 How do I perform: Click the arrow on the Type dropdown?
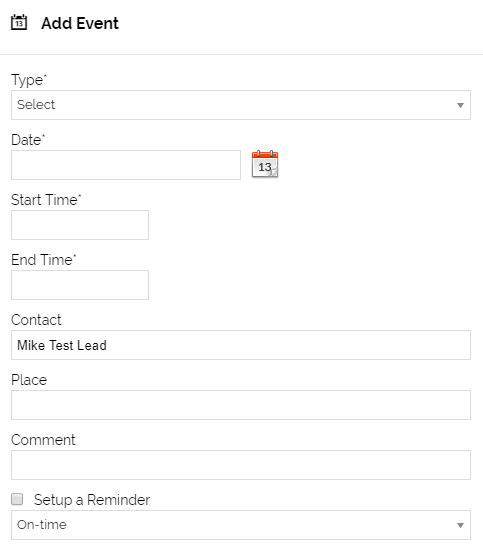point(460,105)
